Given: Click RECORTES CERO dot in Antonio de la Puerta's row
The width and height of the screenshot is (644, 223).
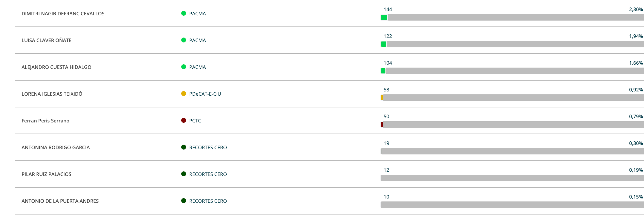Looking at the screenshot, I should (x=183, y=201).
